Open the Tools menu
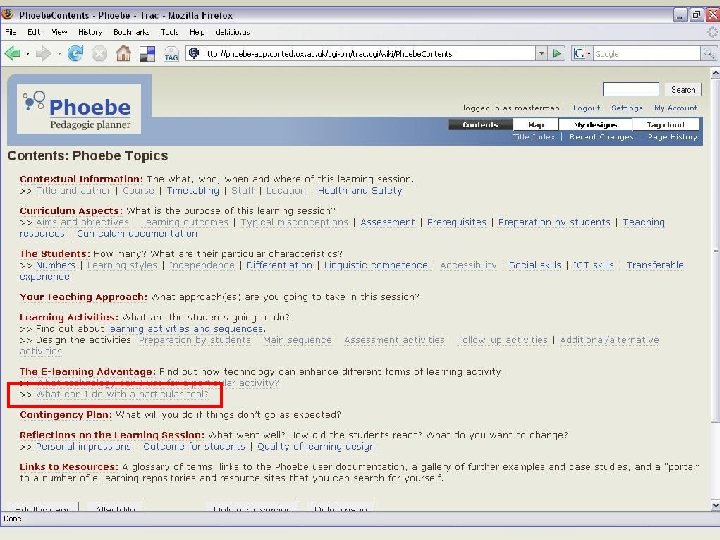This screenshot has width=720, height=540. [x=169, y=32]
